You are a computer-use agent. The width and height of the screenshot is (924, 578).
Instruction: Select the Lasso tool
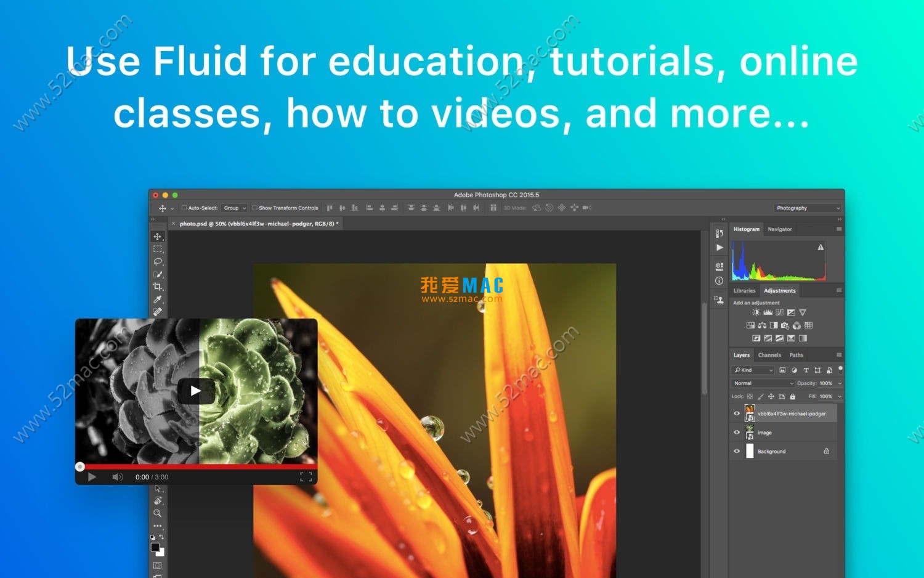[x=158, y=262]
